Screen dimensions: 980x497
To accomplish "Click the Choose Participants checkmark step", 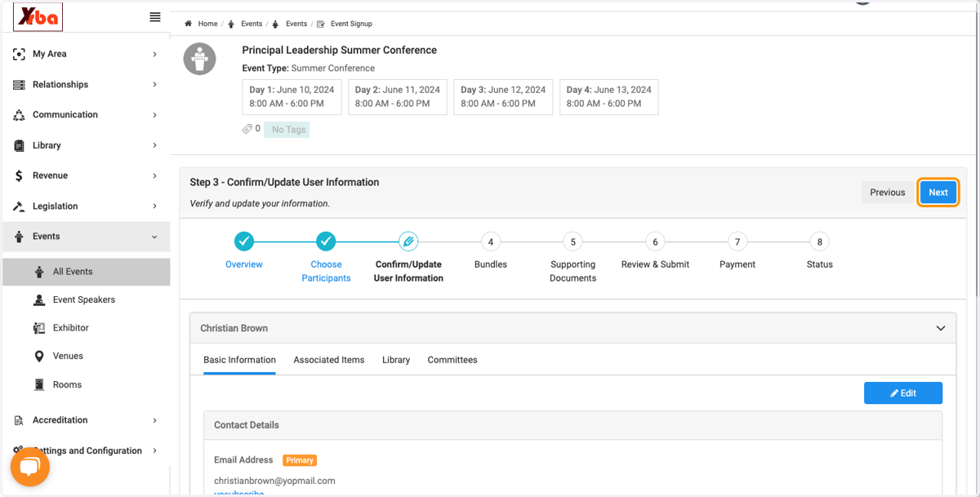I will tap(326, 242).
